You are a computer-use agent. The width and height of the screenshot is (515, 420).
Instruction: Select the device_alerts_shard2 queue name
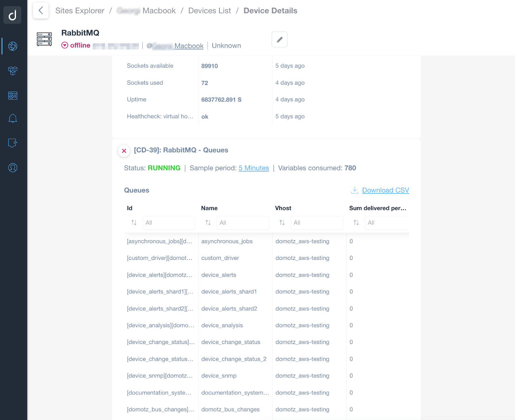click(x=229, y=309)
